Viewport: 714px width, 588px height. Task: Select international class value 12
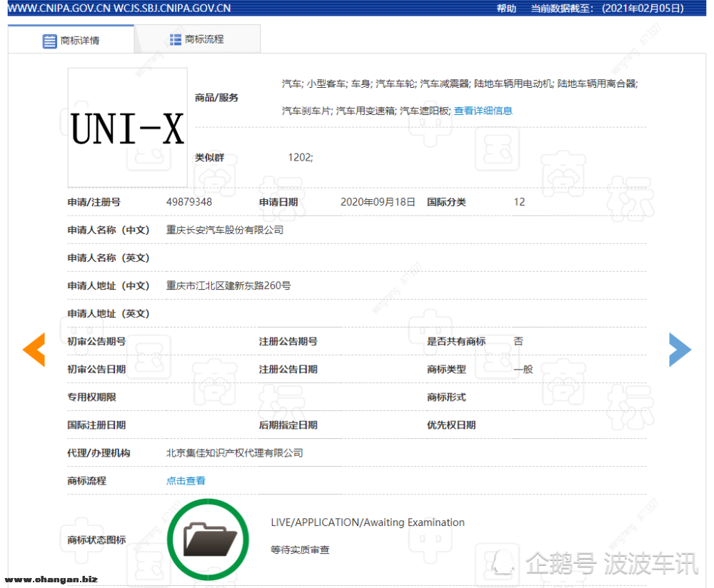click(x=519, y=202)
